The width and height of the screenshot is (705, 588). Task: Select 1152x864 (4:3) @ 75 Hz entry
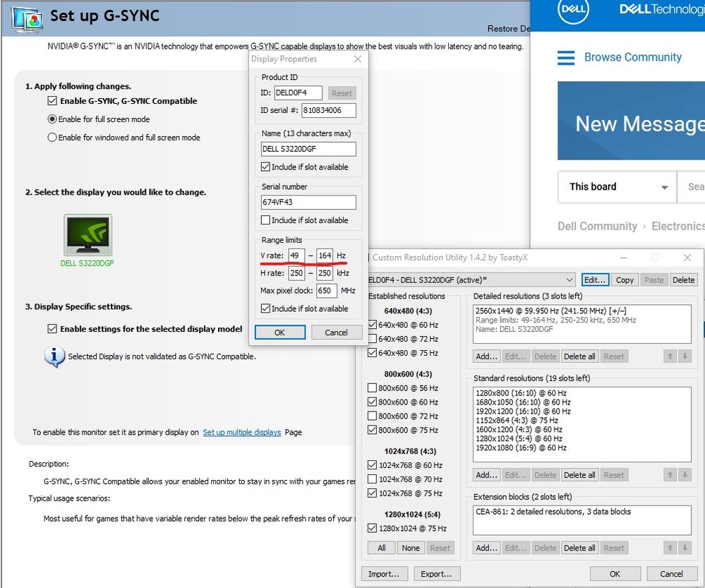pyautogui.click(x=517, y=420)
